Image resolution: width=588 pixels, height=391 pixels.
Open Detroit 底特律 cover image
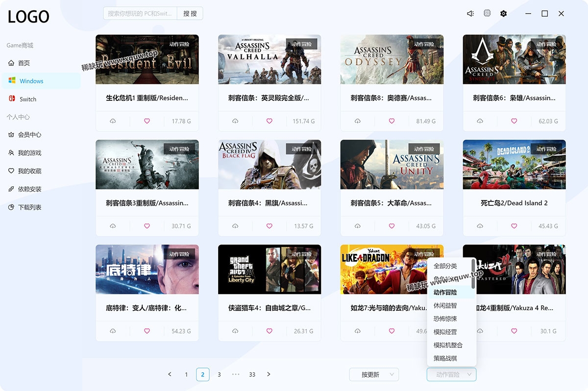pos(147,269)
